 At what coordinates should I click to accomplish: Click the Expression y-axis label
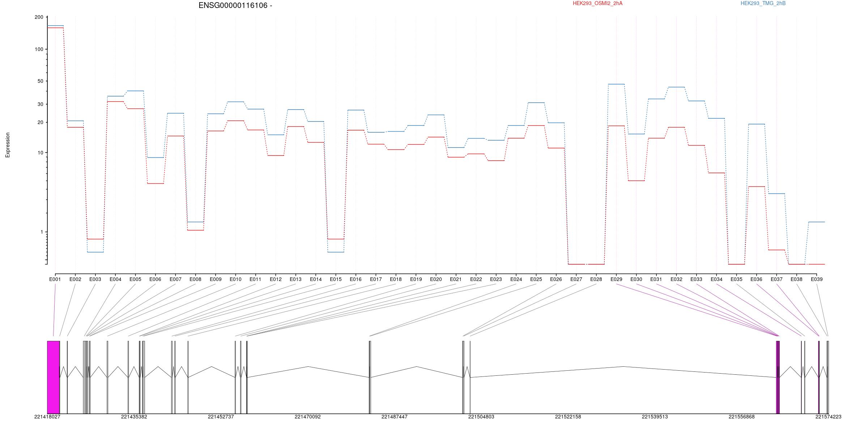coord(8,145)
